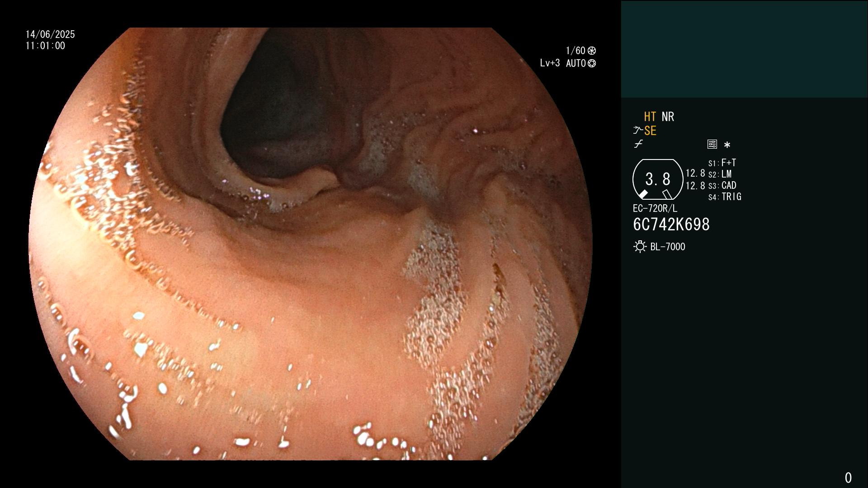Image resolution: width=868 pixels, height=488 pixels.
Task: Select the SE enhancement indicator
Action: [x=650, y=131]
